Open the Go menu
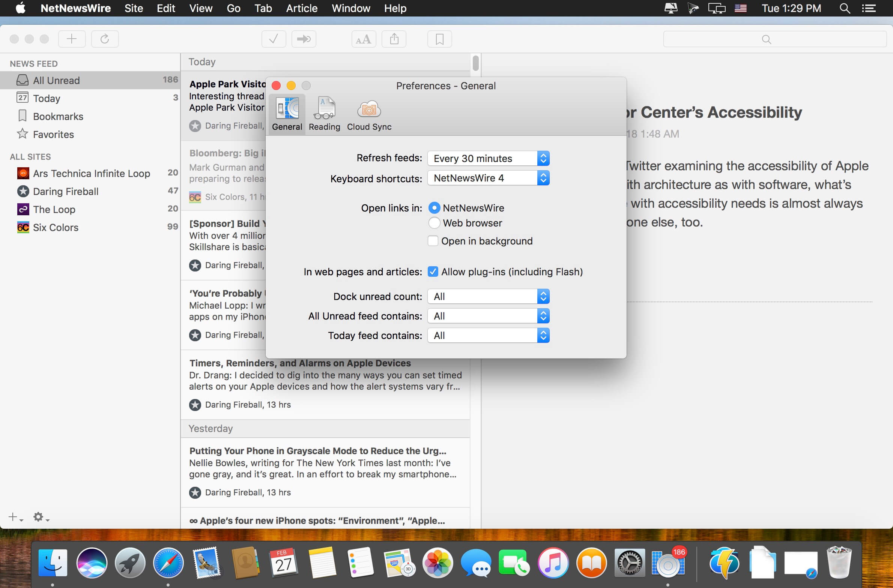Screen dimensions: 893x588 click(233, 8)
